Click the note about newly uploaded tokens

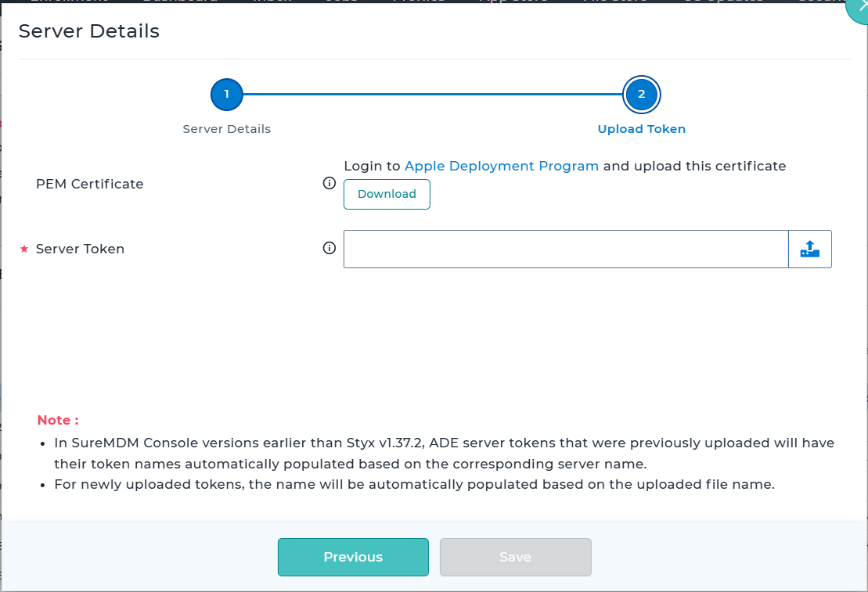pyautogui.click(x=414, y=484)
